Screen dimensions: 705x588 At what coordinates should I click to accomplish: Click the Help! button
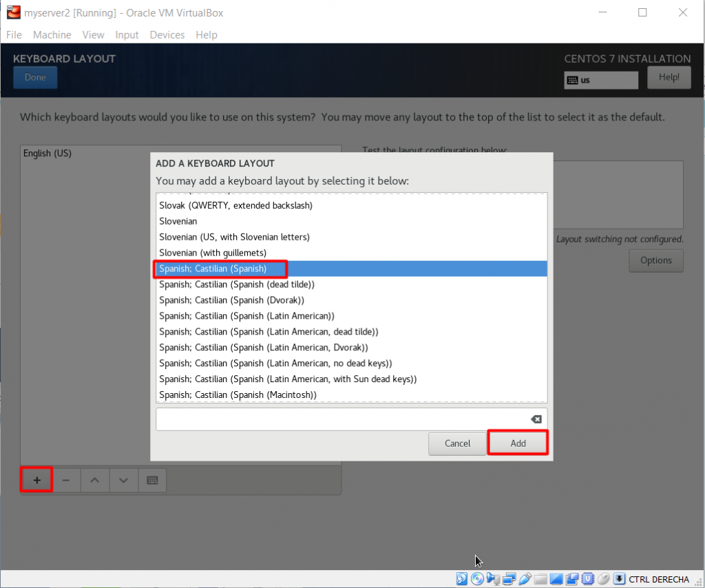669,77
